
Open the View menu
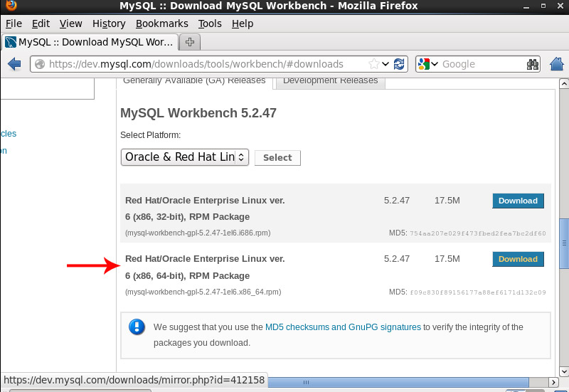coord(70,23)
